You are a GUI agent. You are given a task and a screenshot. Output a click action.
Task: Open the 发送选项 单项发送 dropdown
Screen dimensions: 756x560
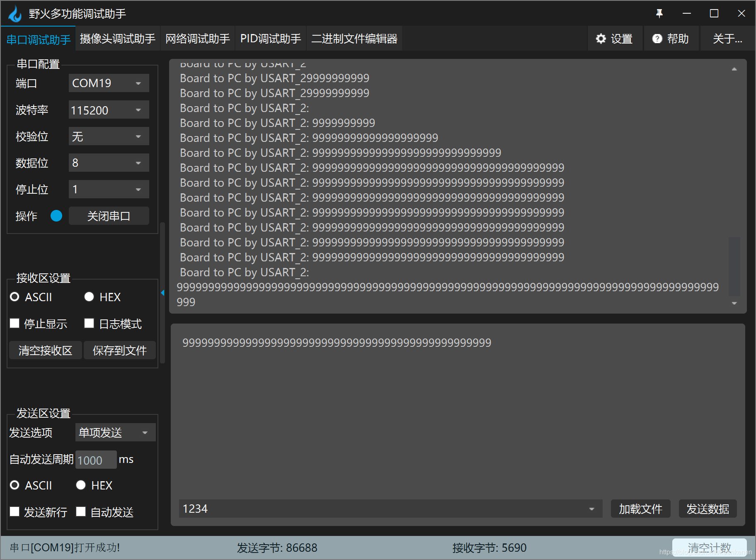(x=115, y=432)
